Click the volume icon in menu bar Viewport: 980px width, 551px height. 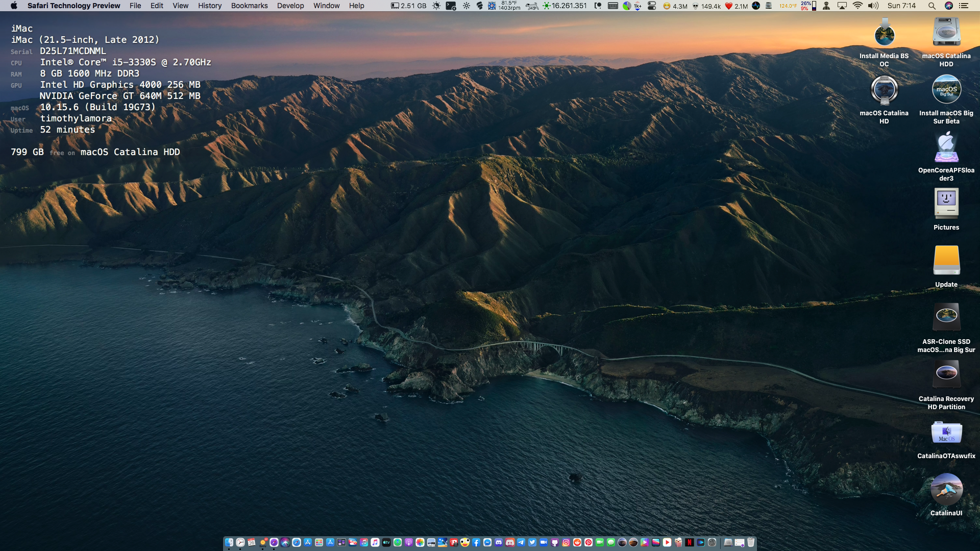pos(873,6)
